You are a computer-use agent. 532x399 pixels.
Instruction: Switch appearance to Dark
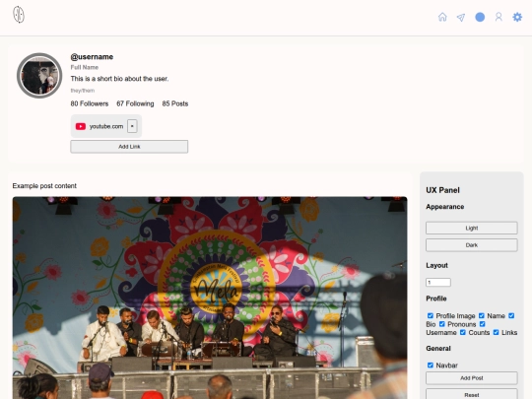click(472, 245)
